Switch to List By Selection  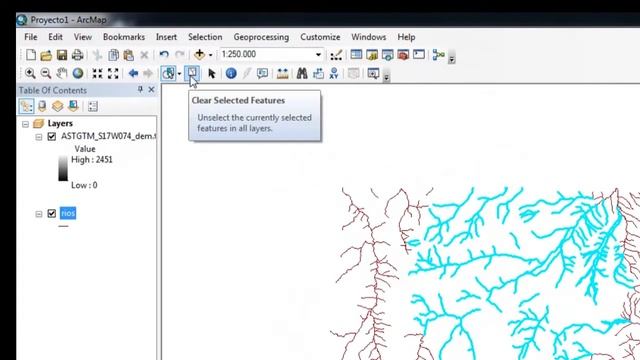[73, 106]
